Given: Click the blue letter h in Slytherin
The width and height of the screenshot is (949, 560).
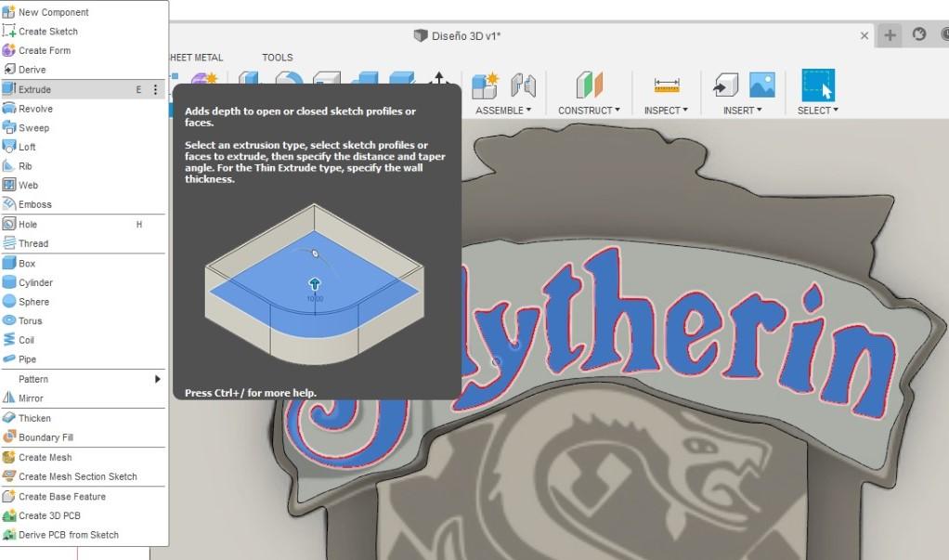Looking at the screenshot, I should point(621,308).
